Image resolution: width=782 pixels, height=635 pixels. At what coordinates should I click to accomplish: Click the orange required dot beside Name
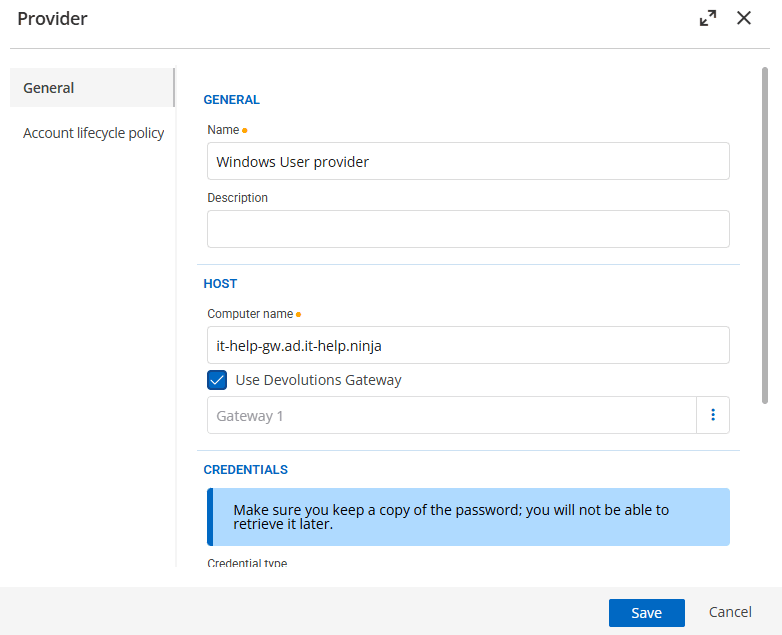[x=245, y=130]
